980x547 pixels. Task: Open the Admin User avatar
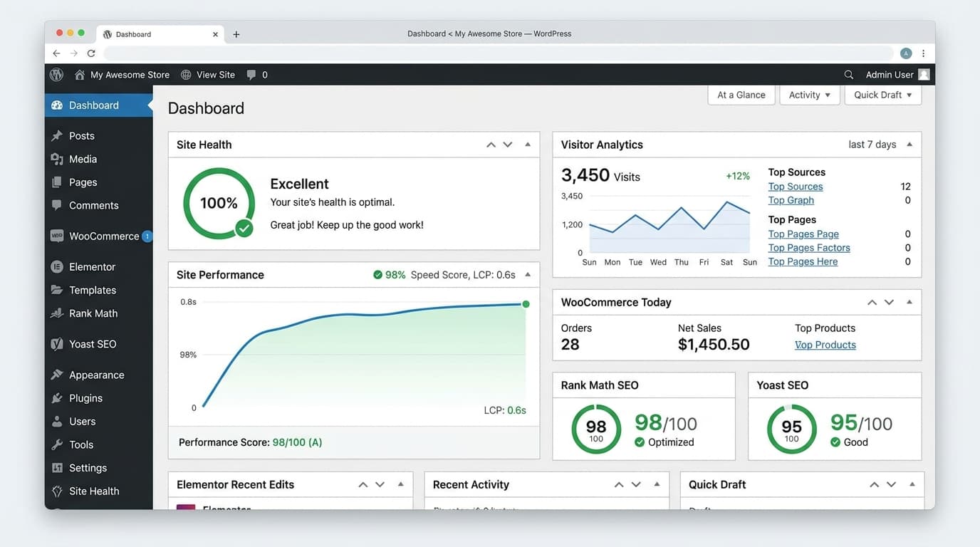924,75
